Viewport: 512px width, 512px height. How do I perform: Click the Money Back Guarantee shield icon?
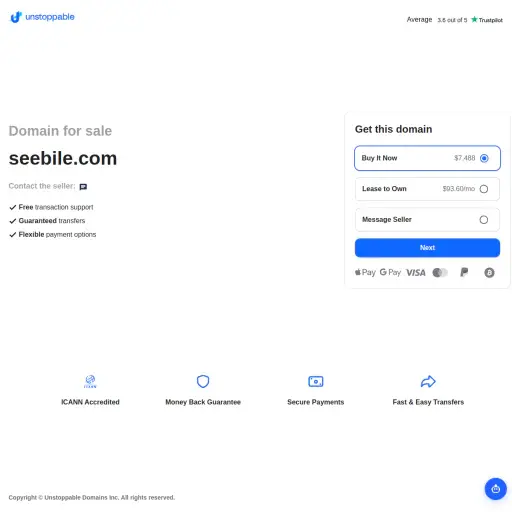pos(203,381)
